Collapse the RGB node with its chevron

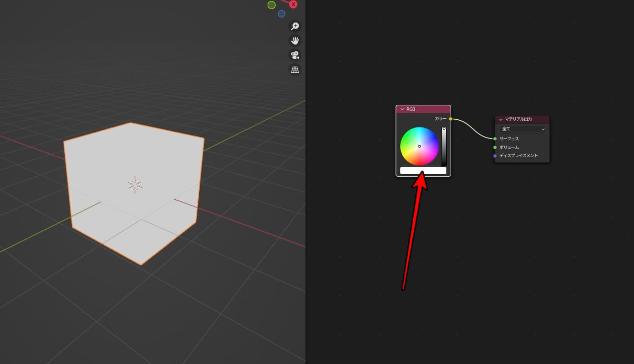[x=402, y=109]
